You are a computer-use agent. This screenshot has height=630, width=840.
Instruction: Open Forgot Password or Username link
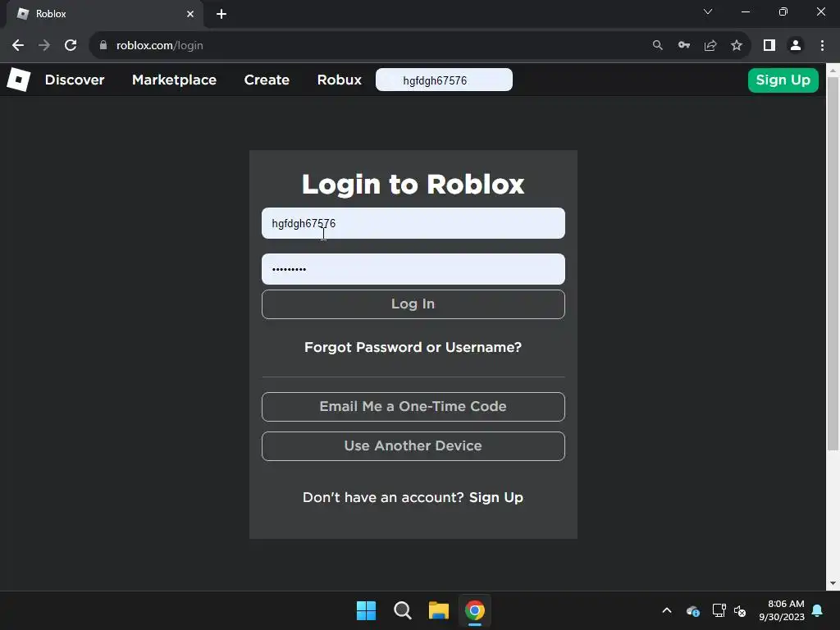coord(413,347)
